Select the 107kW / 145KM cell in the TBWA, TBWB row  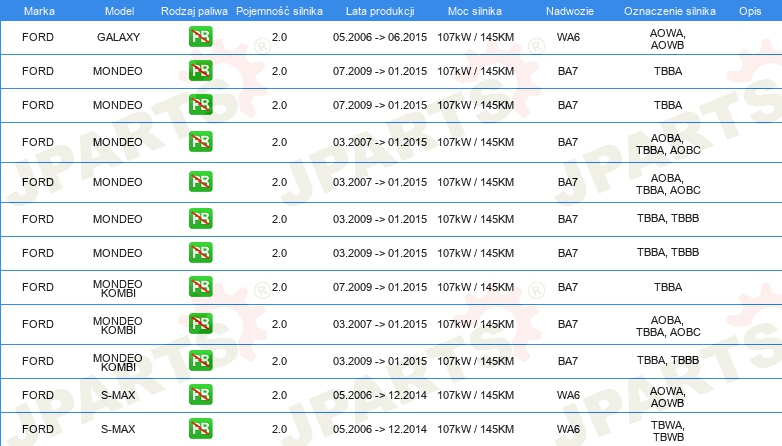[x=476, y=429]
